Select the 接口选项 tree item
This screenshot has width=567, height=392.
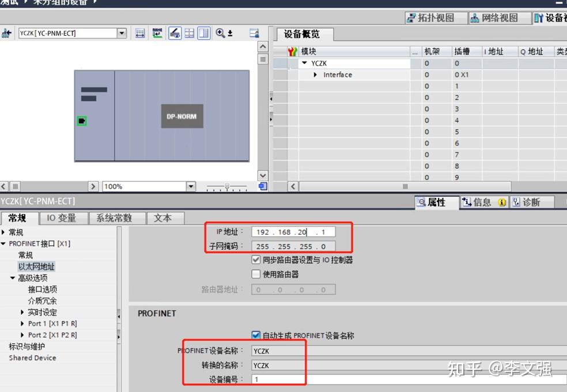pyautogui.click(x=42, y=290)
